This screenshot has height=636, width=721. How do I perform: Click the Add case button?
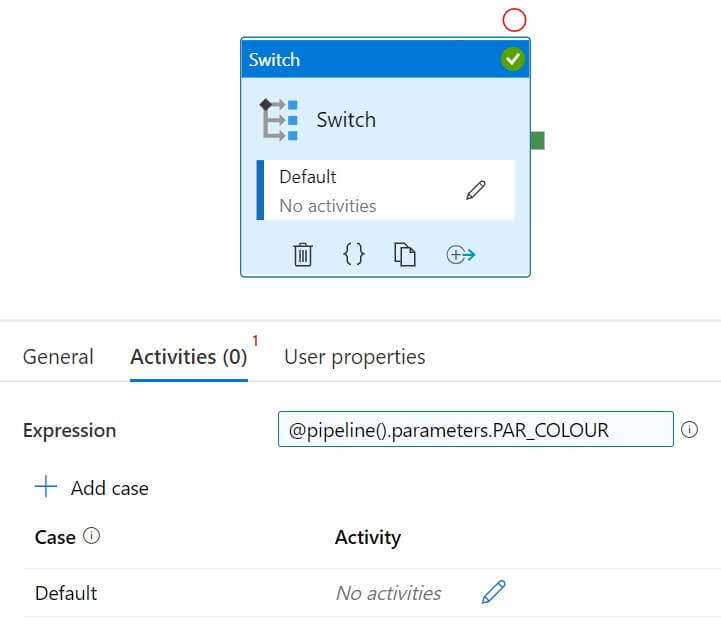92,488
